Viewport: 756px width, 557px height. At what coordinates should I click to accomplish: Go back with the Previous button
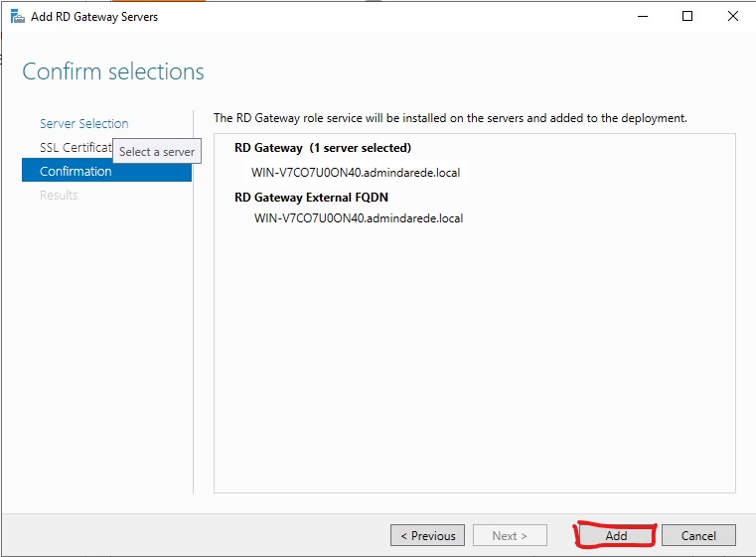[427, 535]
